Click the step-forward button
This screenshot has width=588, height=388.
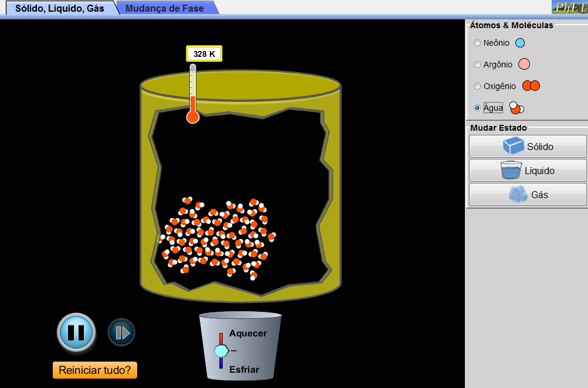tap(121, 333)
